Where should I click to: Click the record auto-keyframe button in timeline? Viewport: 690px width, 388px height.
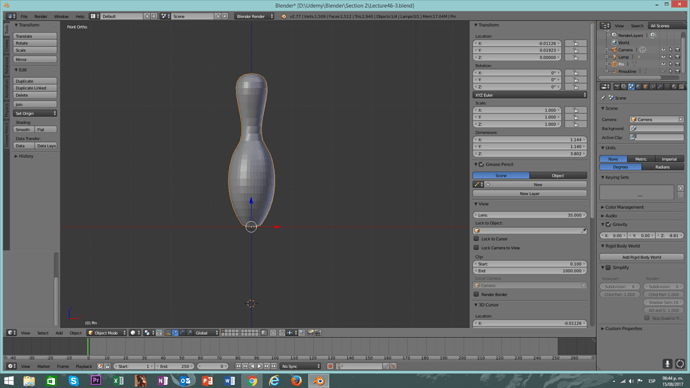(x=330, y=366)
